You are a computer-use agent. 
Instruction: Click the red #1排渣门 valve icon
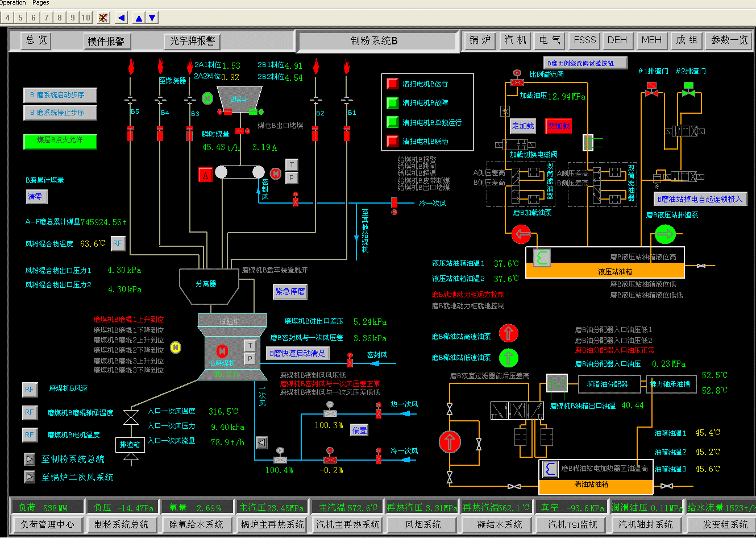651,90
